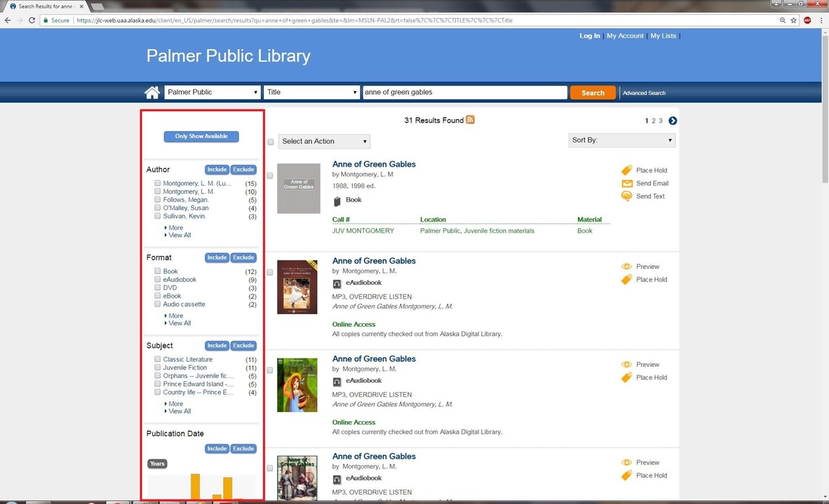Open first Anne of Green Gables title link
This screenshot has height=504, width=829.
point(374,164)
